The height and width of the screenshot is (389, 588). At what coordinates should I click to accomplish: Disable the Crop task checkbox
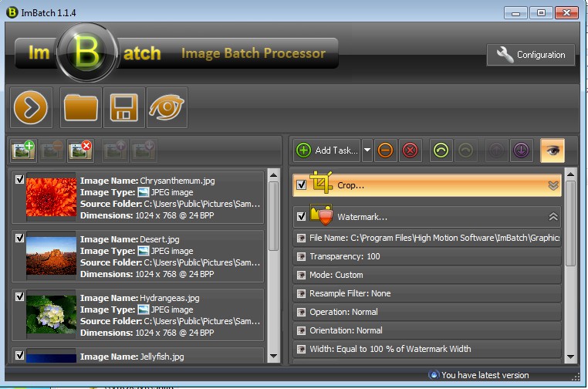click(302, 185)
